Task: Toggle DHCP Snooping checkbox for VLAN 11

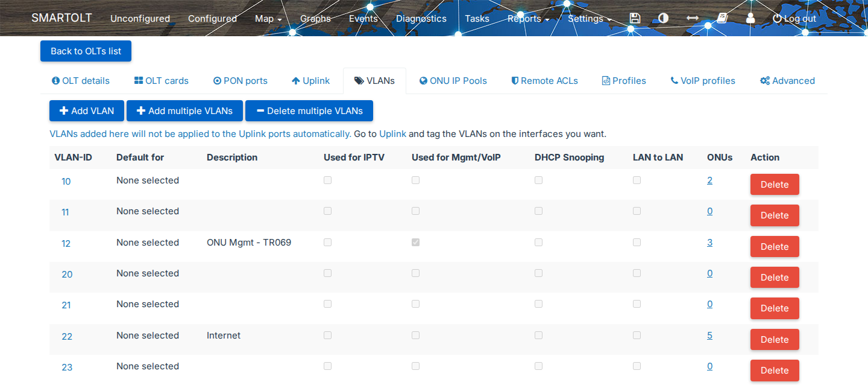Action: [x=538, y=211]
